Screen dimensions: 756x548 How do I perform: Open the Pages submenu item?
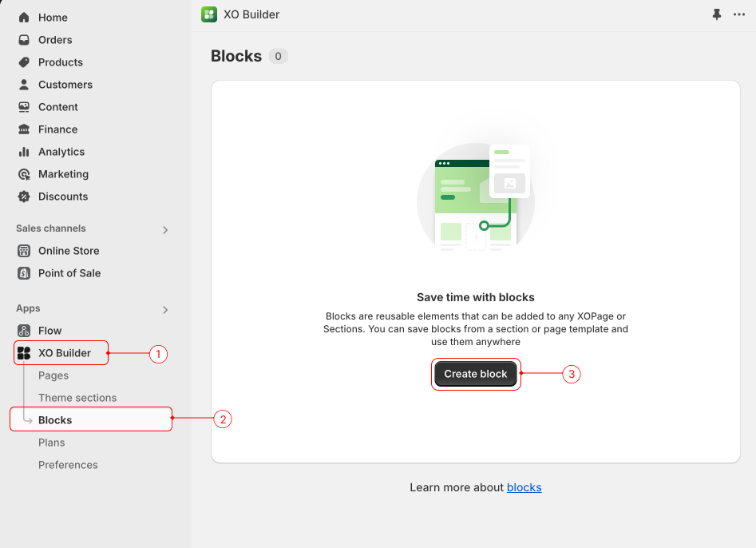pos(53,375)
